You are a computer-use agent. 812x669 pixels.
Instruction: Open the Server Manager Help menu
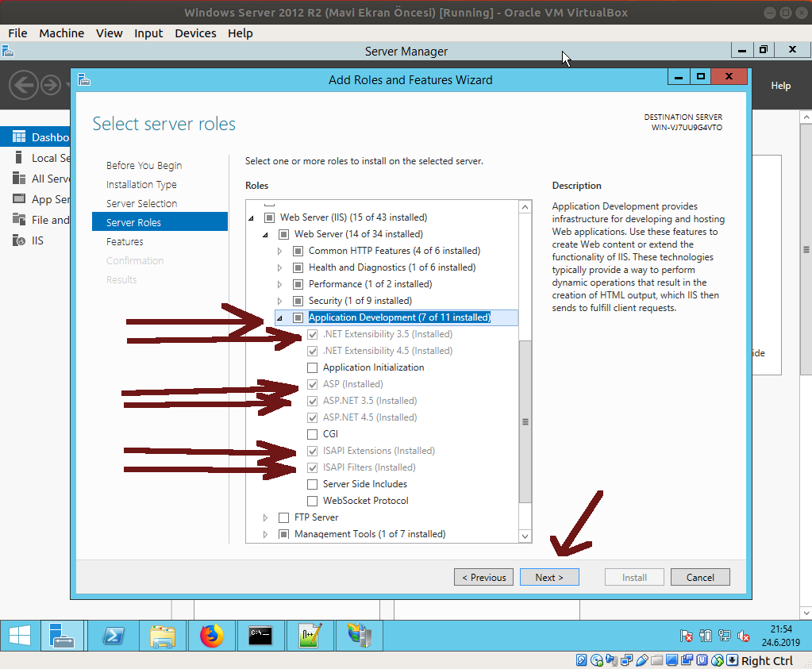click(x=780, y=86)
